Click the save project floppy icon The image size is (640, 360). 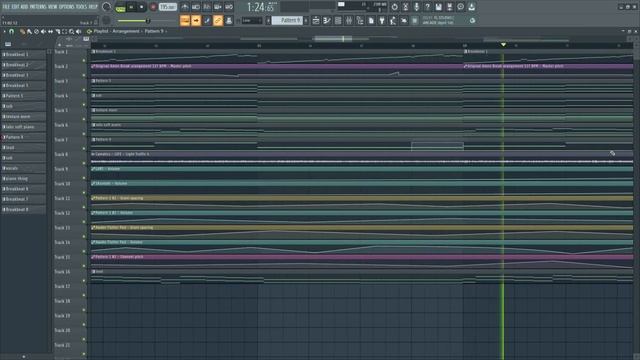(x=438, y=7)
